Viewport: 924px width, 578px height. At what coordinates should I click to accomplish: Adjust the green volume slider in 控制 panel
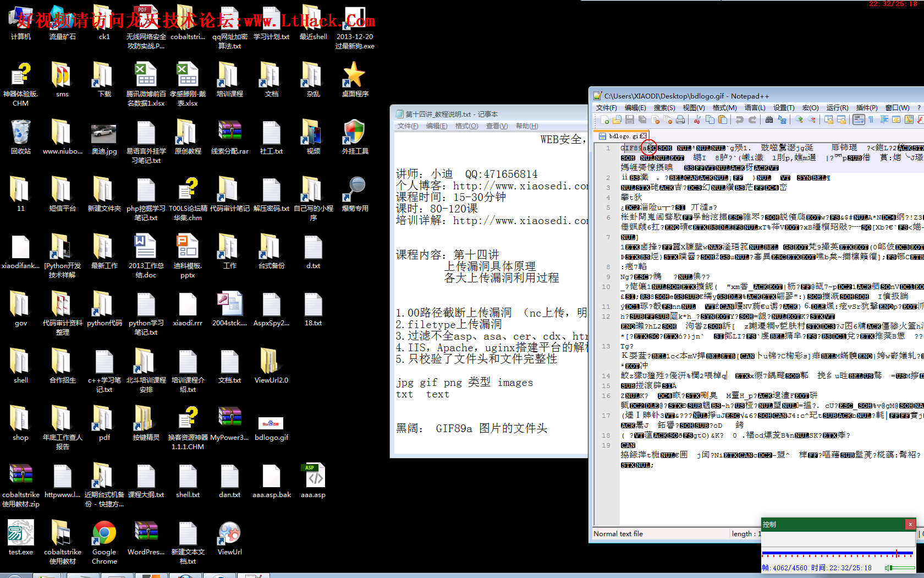[x=903, y=568]
